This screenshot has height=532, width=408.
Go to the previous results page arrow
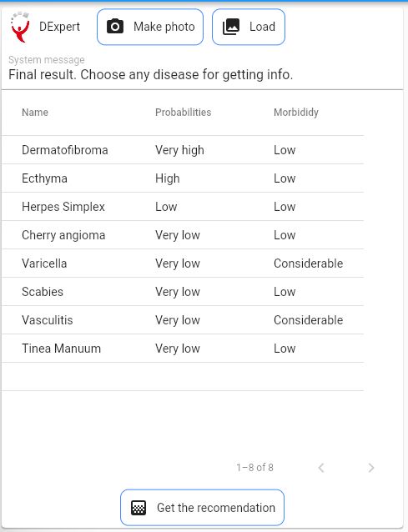[x=321, y=468]
